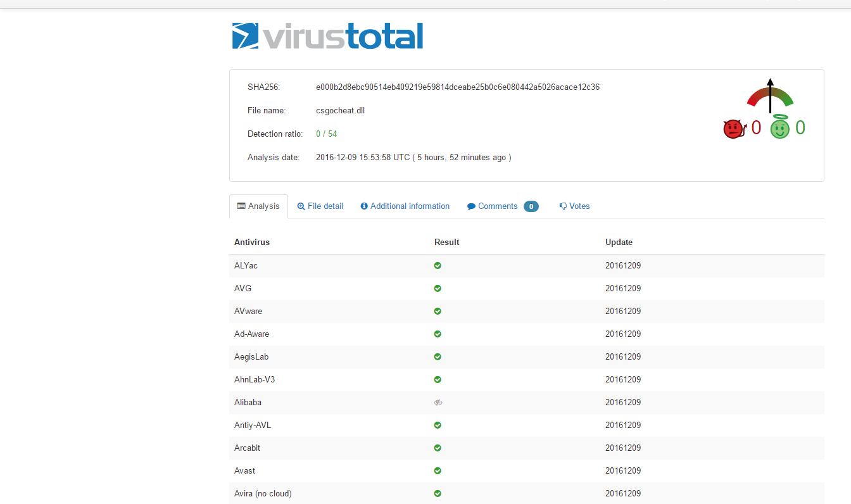This screenshot has height=504, width=851.
Task: Click the detection ratio 0 / 54
Action: click(327, 134)
